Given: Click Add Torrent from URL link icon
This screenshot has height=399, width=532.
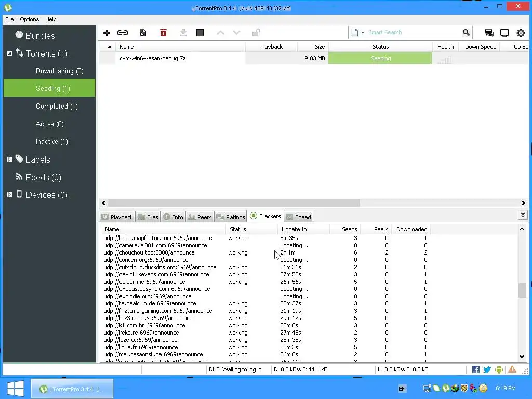Looking at the screenshot, I should (x=123, y=33).
